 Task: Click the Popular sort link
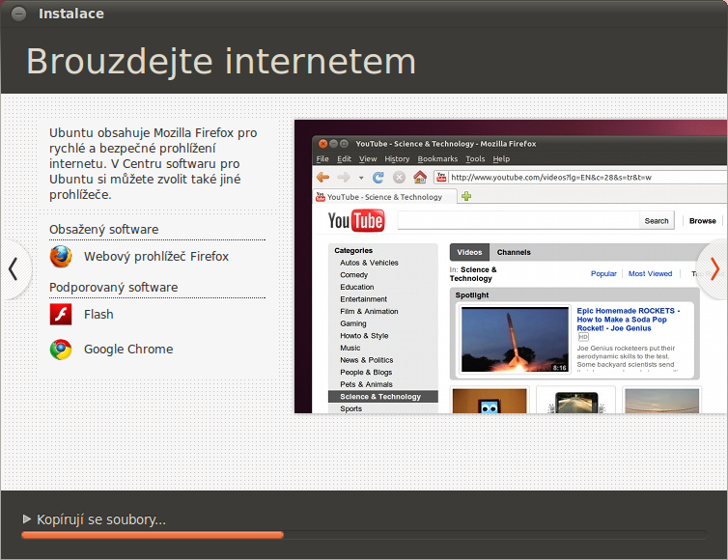(x=603, y=273)
